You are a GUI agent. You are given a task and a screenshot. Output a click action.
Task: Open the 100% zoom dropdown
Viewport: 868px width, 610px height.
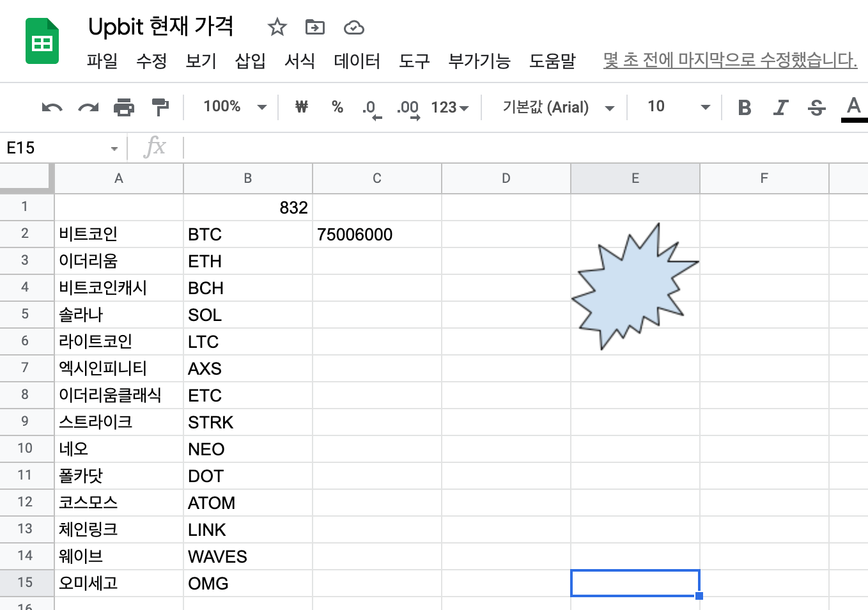[x=234, y=107]
